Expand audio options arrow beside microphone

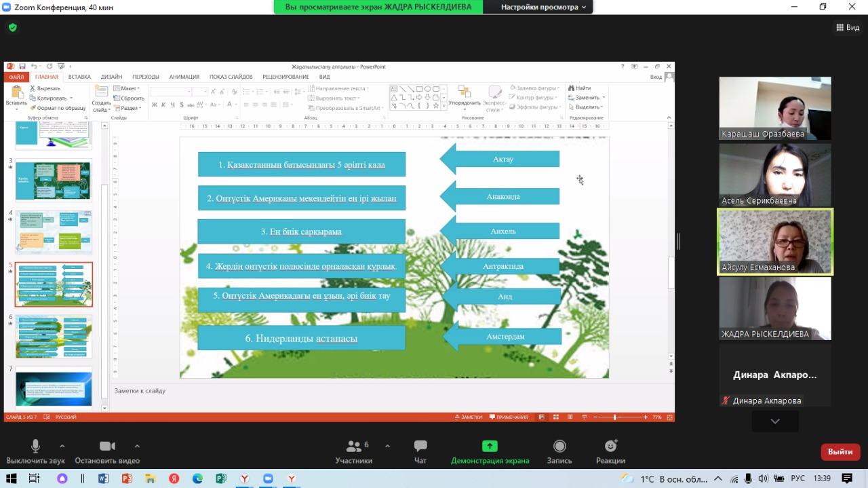(62, 446)
